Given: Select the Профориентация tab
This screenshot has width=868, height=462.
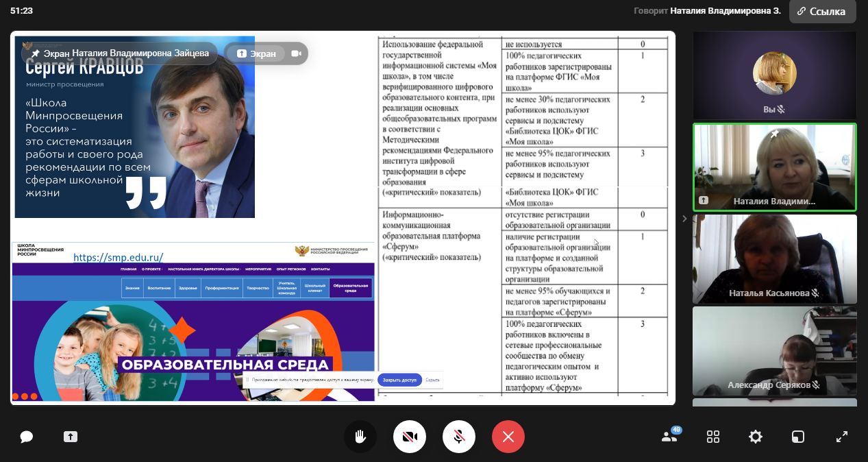Looking at the screenshot, I should 222,289.
